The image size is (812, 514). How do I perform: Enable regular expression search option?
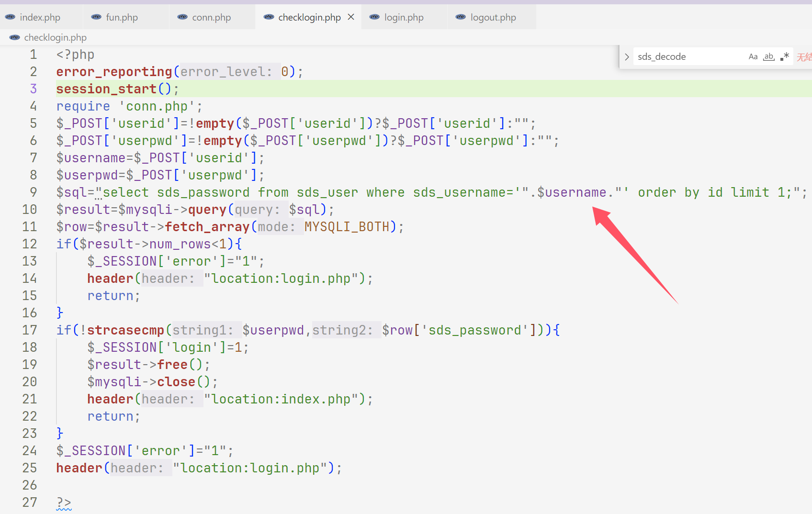pyautogui.click(x=784, y=57)
